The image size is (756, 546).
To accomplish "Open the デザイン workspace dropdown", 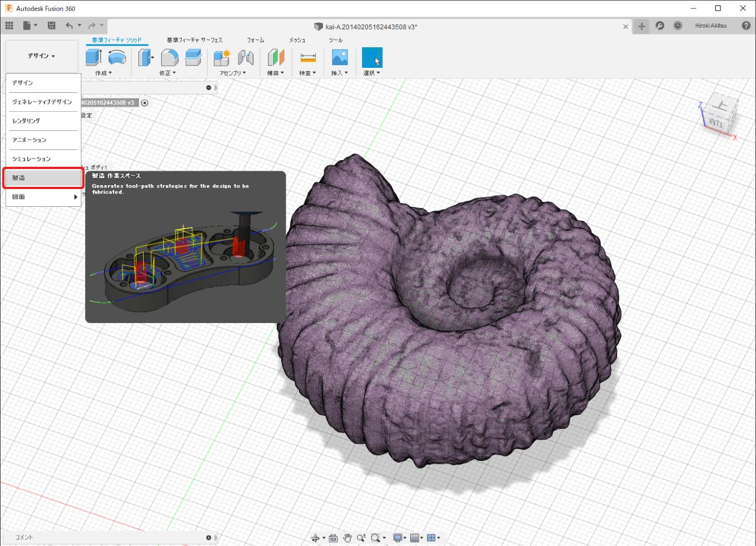I will (x=42, y=56).
